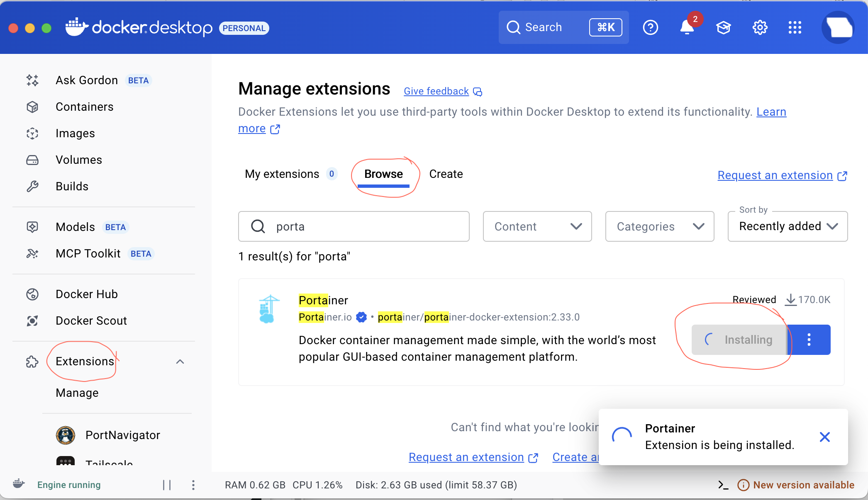Click New version available notice
The height and width of the screenshot is (500, 868).
796,485
